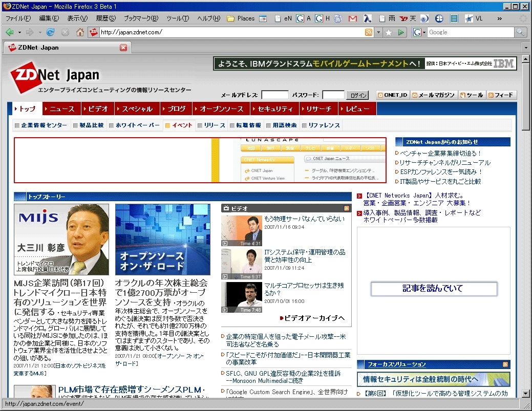Click the back arrow navigation button

click(9, 32)
